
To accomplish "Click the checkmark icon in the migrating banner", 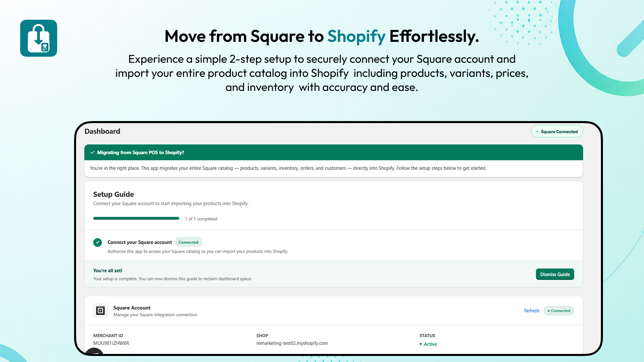I will pyautogui.click(x=93, y=152).
